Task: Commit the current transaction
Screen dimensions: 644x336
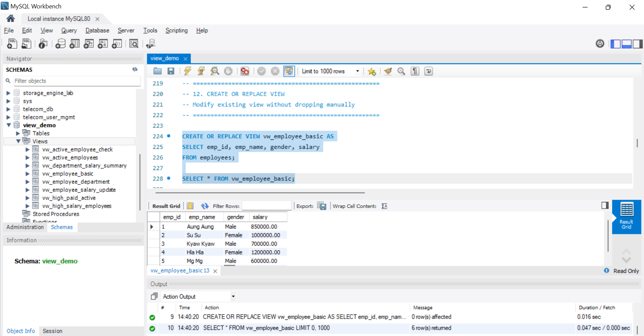Action: [261, 71]
